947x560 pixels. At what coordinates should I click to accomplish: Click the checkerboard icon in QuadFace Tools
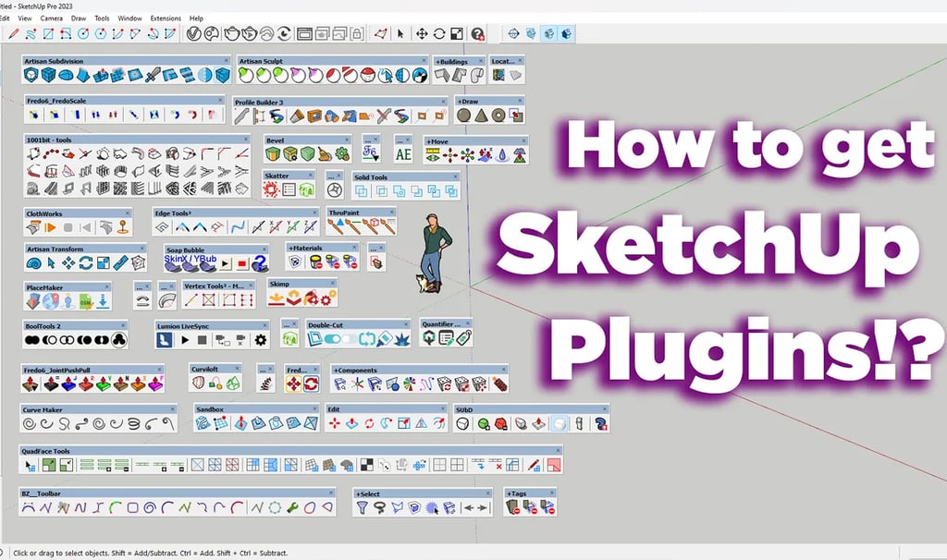pyautogui.click(x=366, y=465)
